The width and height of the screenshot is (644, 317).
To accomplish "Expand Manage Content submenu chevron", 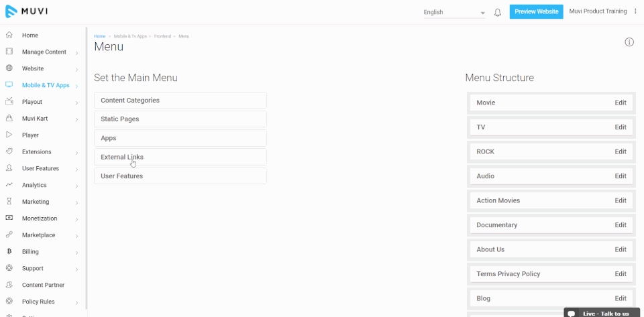I will [x=76, y=53].
